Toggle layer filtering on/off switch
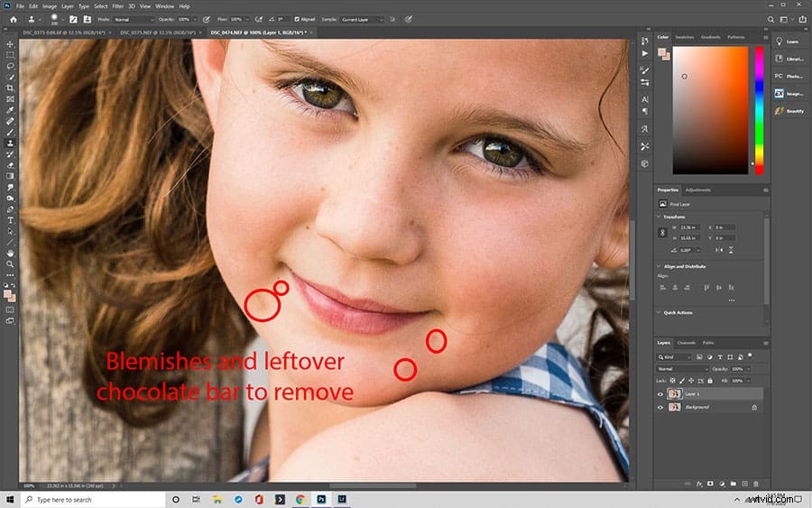This screenshot has width=812, height=508. (x=750, y=356)
